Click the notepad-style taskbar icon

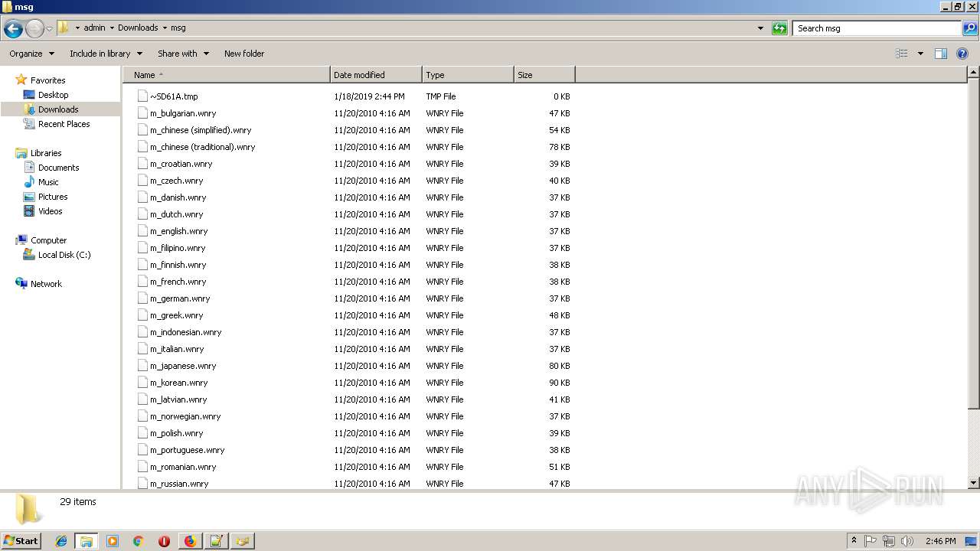coord(216,541)
